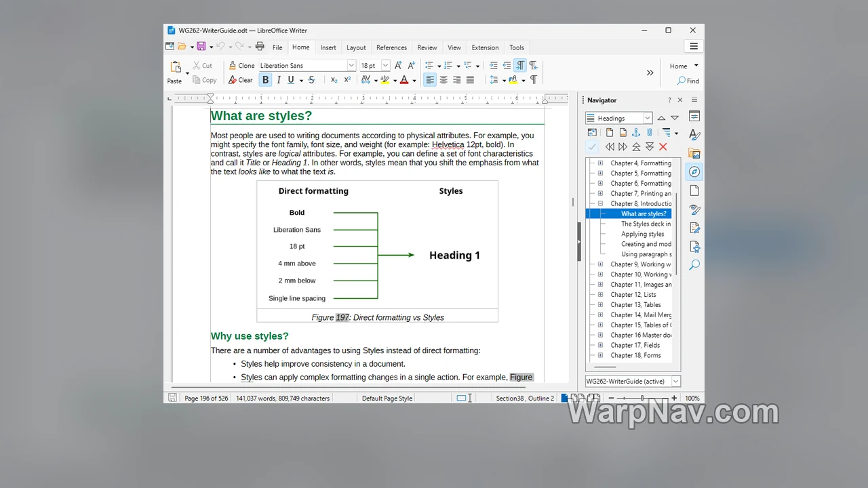Click the Clone formatting brush
868x488 pixels.
click(x=241, y=66)
